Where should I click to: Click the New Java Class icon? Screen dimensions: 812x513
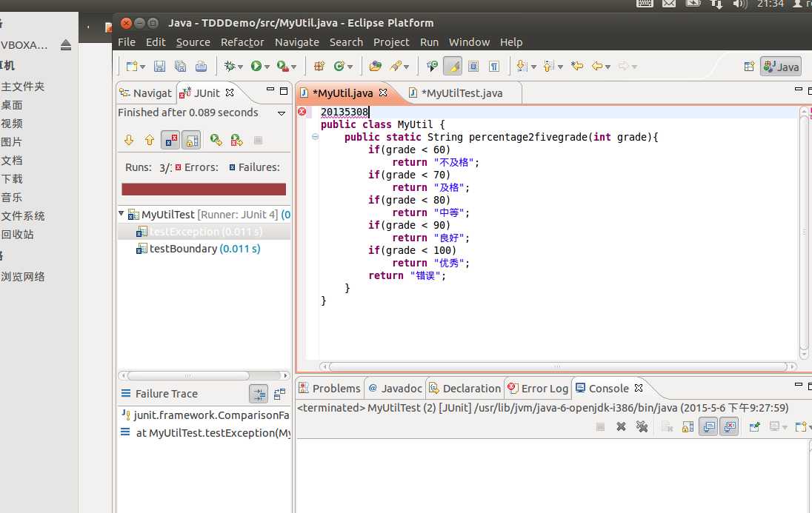pos(339,67)
